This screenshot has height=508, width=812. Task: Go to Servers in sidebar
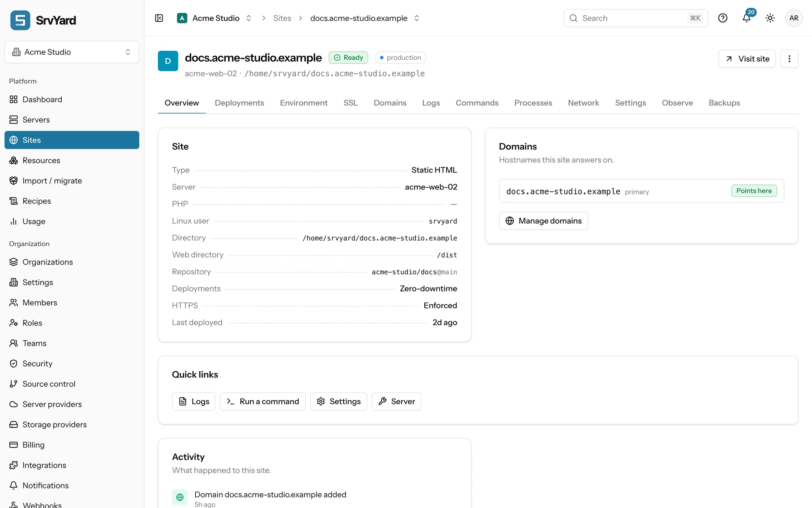pos(72,120)
